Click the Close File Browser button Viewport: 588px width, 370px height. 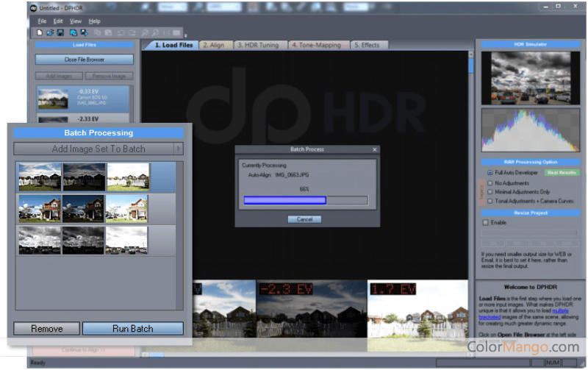85,60
